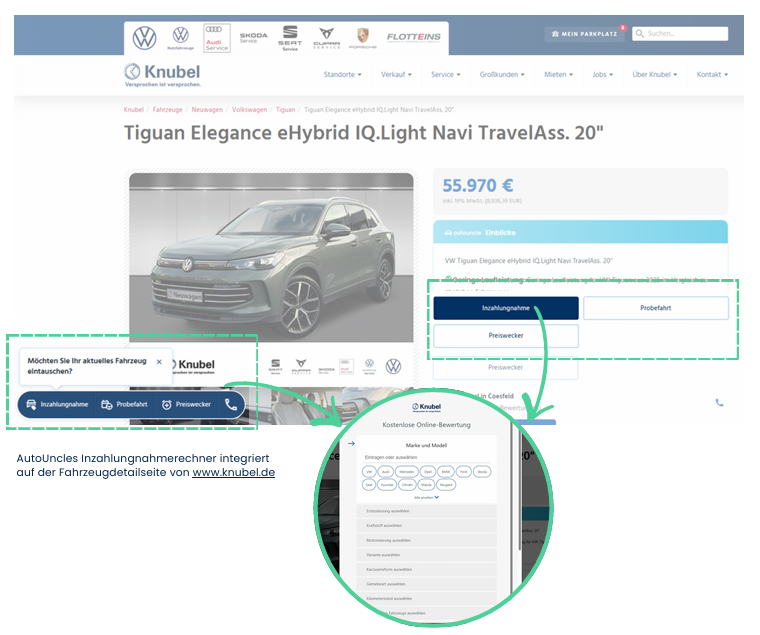The image size is (760, 635).
Task: Click the arrow icon beside Marke und Modell
Action: tap(351, 443)
